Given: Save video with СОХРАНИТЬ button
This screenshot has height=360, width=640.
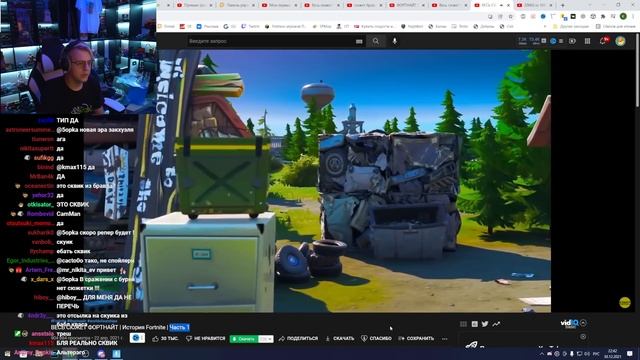Looking at the screenshot, I should pyautogui.click(x=416, y=338).
